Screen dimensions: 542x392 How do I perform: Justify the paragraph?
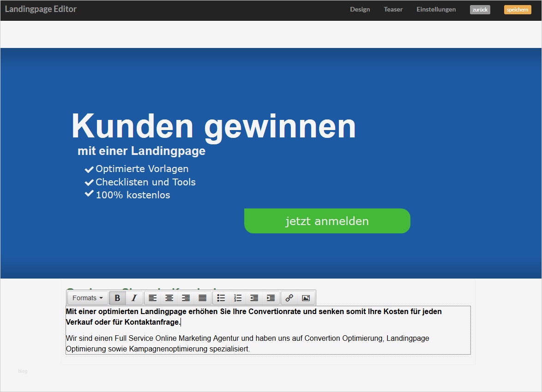click(202, 298)
